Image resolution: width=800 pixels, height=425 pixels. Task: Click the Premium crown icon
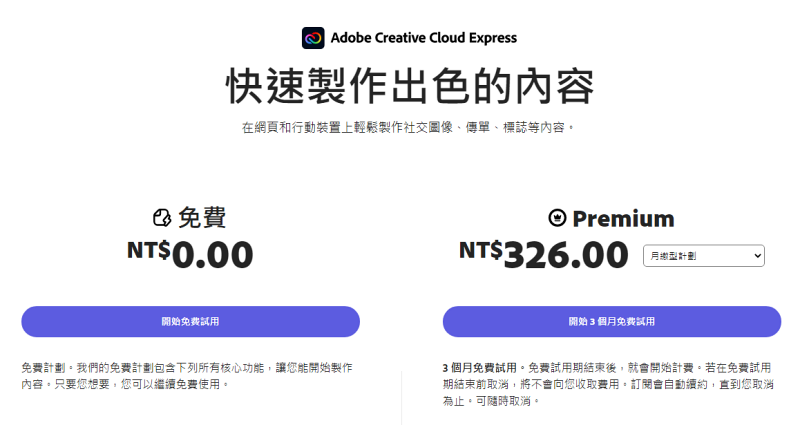(557, 218)
